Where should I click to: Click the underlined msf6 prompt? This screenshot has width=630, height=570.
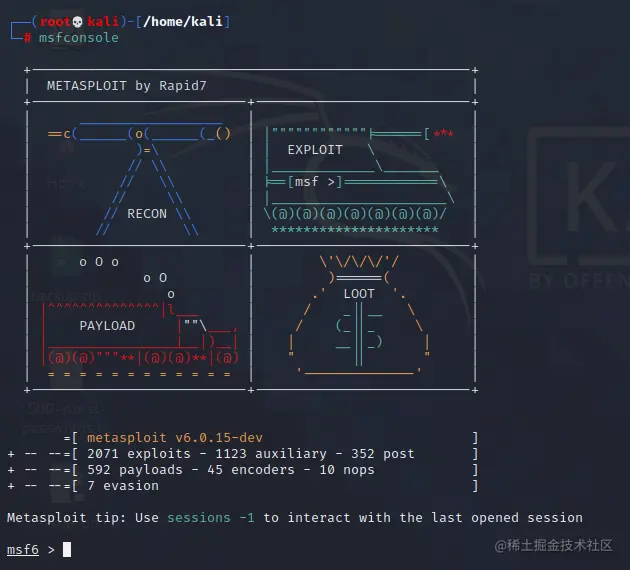pyautogui.click(x=23, y=550)
